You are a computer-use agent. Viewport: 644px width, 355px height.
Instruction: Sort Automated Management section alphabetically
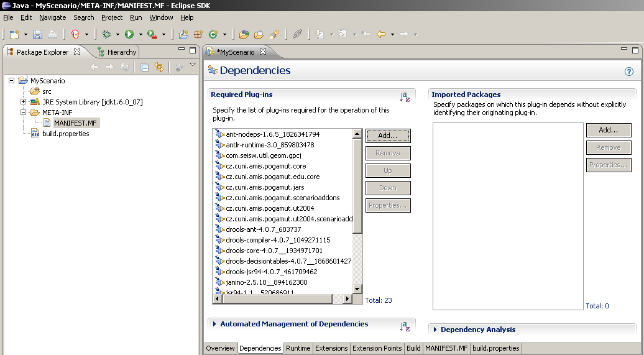(x=405, y=326)
